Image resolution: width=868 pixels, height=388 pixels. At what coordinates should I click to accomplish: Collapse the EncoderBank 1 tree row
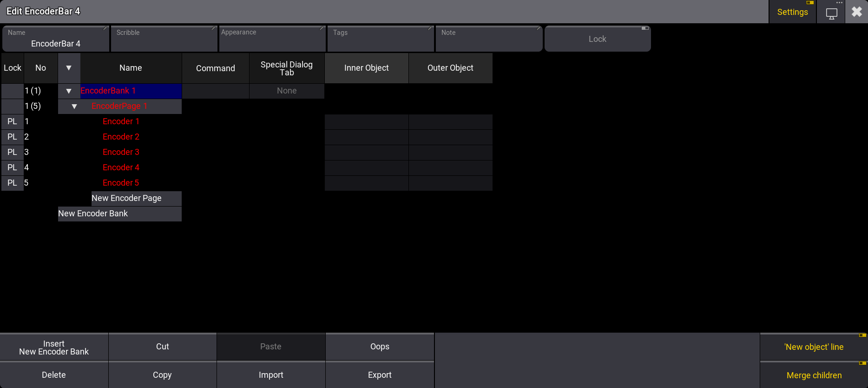tap(69, 91)
